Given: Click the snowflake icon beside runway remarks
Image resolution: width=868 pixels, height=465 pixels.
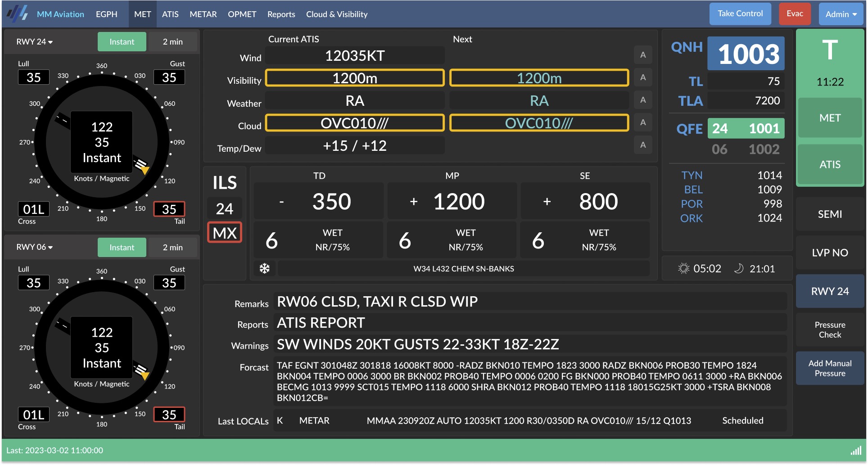Looking at the screenshot, I should [x=264, y=269].
